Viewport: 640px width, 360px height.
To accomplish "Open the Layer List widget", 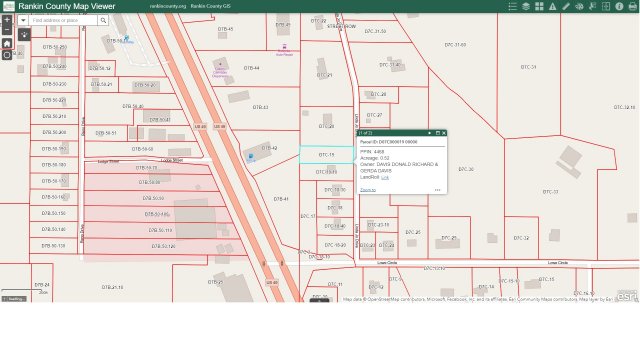I will (526, 6).
